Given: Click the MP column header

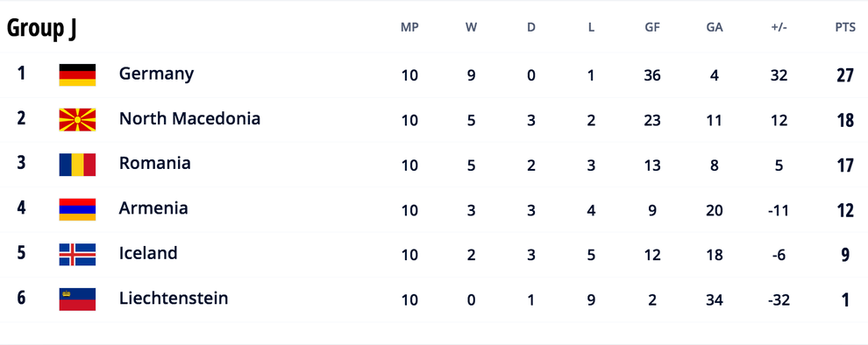Looking at the screenshot, I should [409, 28].
